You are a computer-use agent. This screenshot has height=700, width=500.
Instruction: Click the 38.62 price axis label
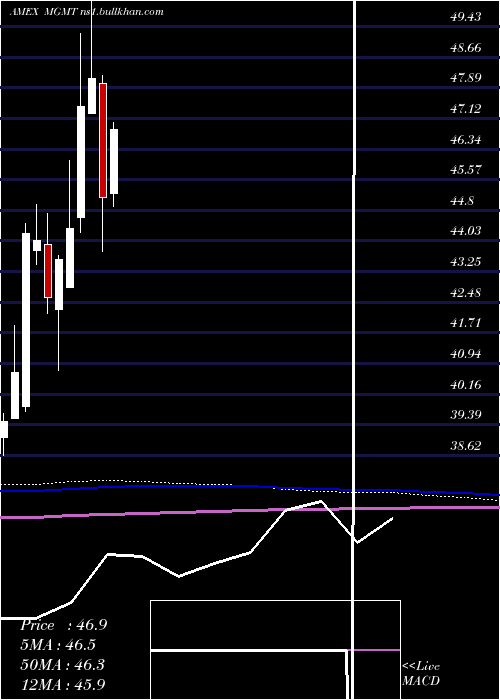point(466,446)
